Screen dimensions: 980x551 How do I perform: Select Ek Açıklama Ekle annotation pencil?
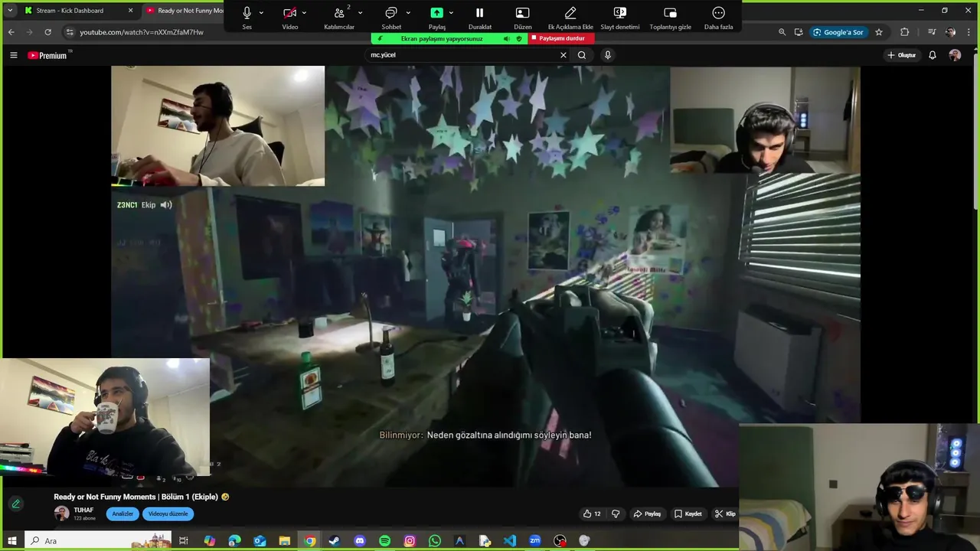tap(570, 17)
